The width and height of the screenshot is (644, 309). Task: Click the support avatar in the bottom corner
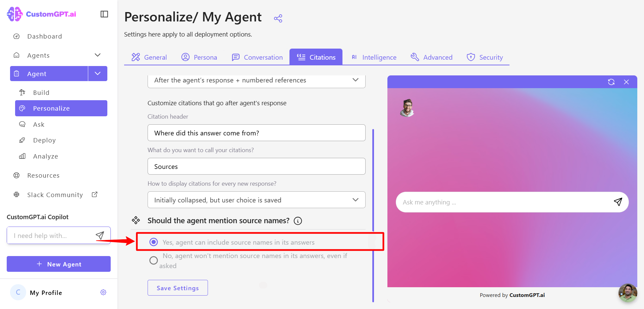pyautogui.click(x=628, y=293)
